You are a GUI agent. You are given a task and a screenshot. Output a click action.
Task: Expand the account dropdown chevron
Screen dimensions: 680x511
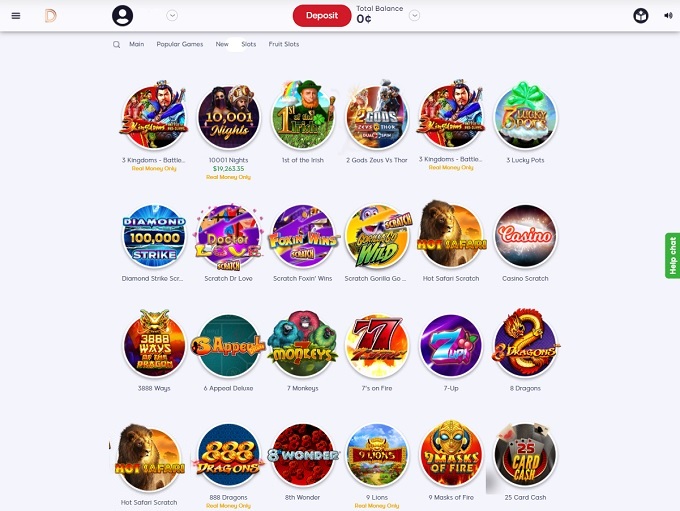pyautogui.click(x=172, y=16)
